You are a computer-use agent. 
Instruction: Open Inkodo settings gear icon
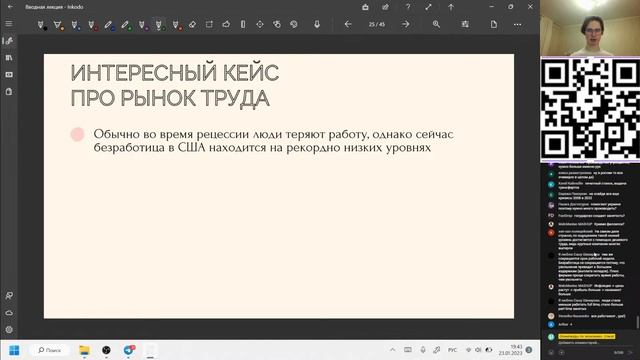[9, 329]
